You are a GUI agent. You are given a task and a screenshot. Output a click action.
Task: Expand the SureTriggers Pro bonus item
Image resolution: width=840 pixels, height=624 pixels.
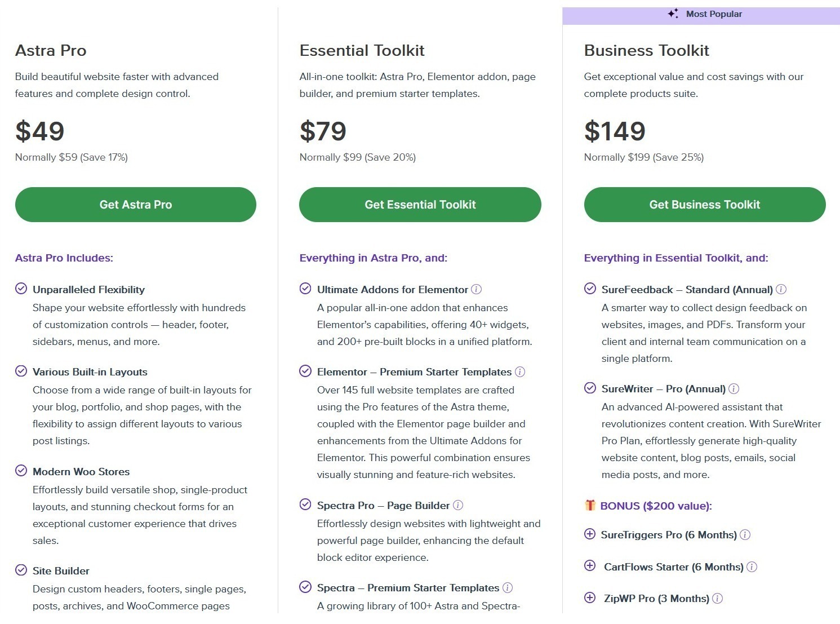click(590, 534)
